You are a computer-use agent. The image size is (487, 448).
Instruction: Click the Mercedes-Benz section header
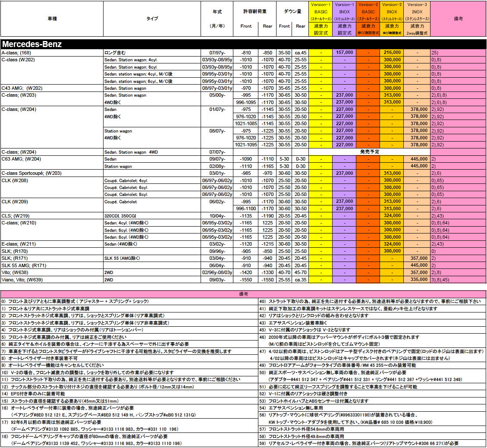(243, 44)
